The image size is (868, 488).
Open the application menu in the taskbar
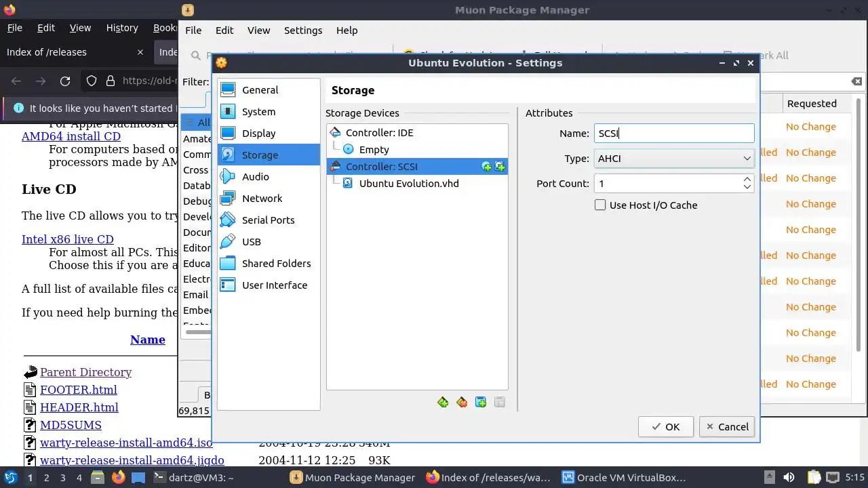point(11,477)
